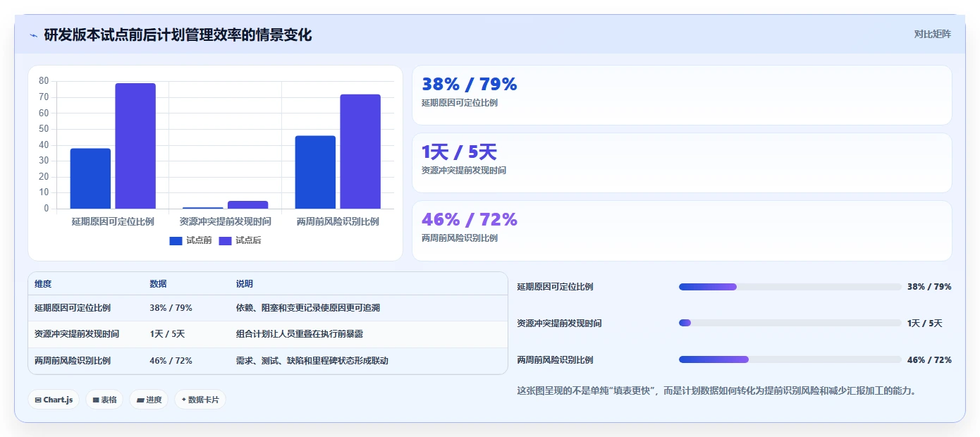Click the summary sentence starting 这张图呈现的不是

tap(716, 390)
